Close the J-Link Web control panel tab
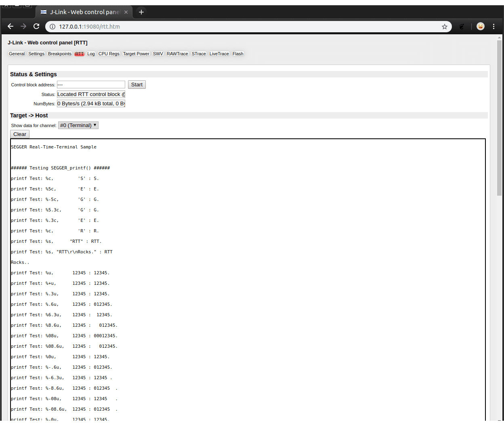This screenshot has height=426, width=504. coord(126,12)
